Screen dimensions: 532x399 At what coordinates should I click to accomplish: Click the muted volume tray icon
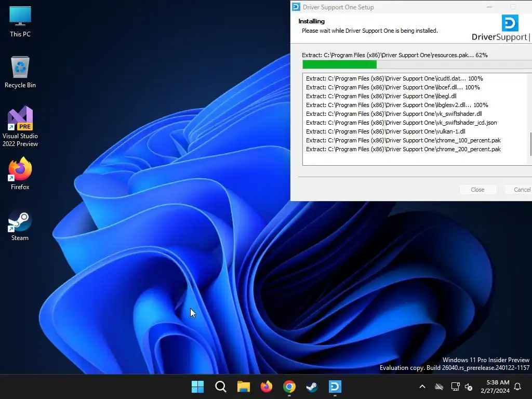coord(469,387)
